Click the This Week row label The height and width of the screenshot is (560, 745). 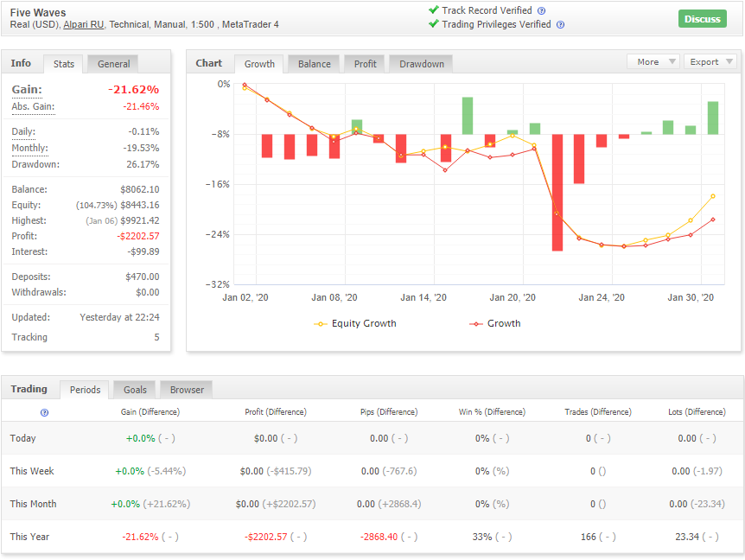pyautogui.click(x=32, y=471)
